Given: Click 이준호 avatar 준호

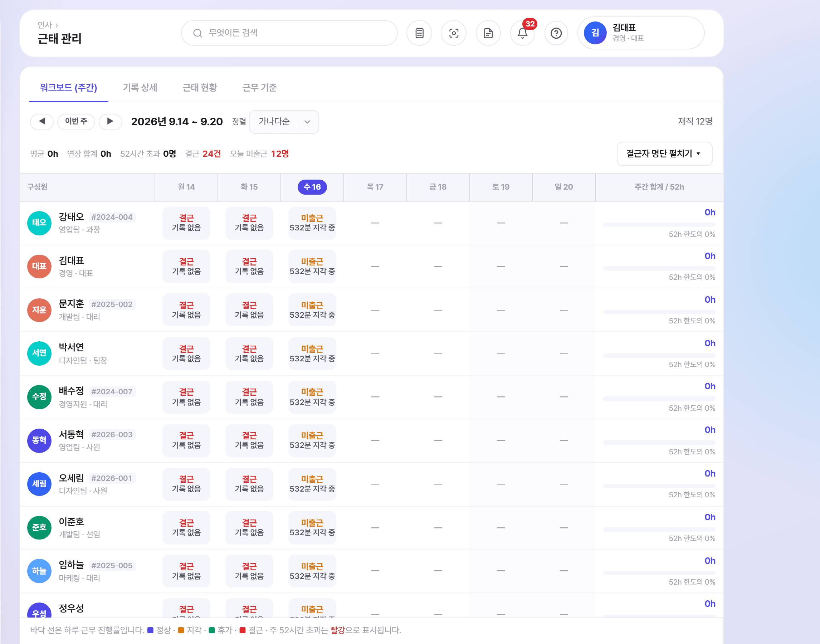Looking at the screenshot, I should [39, 527].
